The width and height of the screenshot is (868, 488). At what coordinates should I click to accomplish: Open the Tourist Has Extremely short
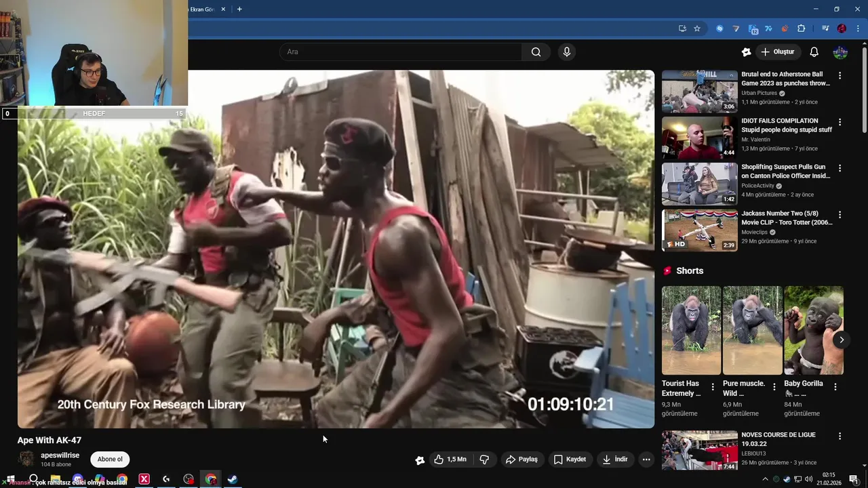coord(691,330)
